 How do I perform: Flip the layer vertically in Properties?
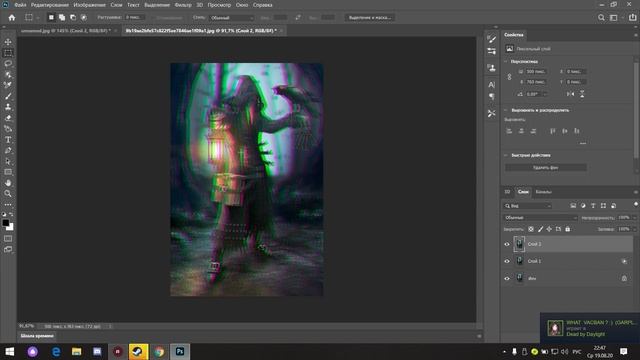pos(582,94)
